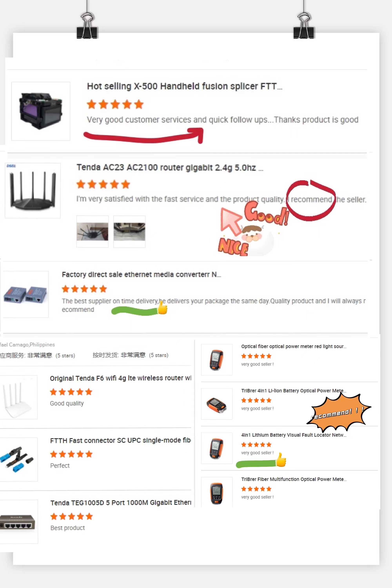Viewport: 392px width, 588px height.
Task: Click the Tenda TEG1005D switch product image
Action: 19,522
